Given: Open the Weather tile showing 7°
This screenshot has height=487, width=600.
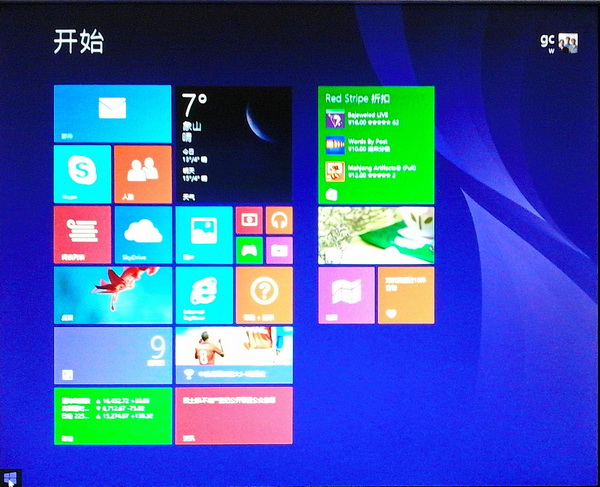Looking at the screenshot, I should (234, 144).
